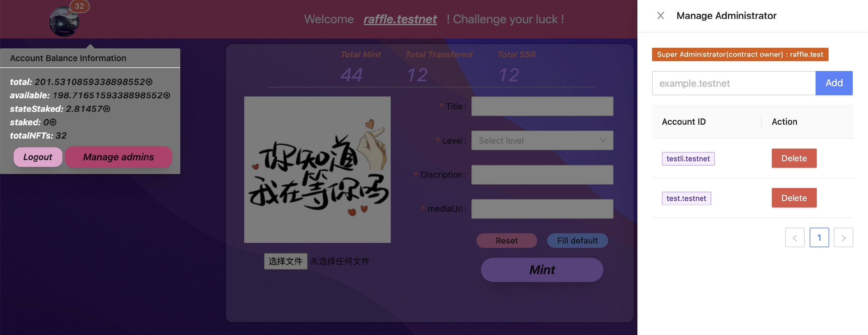The image size is (868, 335).
Task: Go to previous administrators page
Action: click(794, 238)
